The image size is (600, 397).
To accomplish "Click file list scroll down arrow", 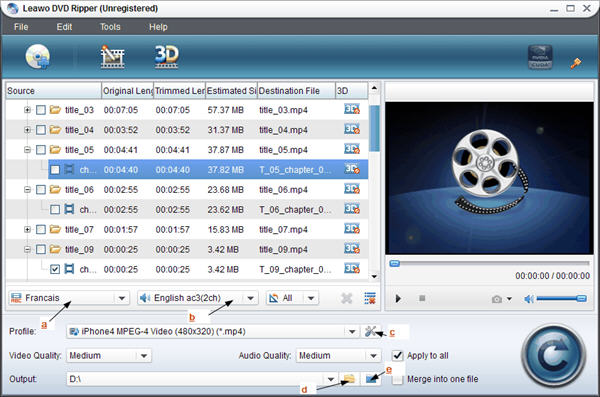I will click(x=374, y=276).
